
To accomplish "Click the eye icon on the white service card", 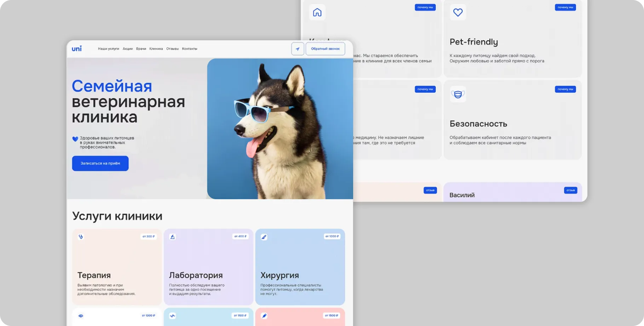I will click(x=81, y=315).
